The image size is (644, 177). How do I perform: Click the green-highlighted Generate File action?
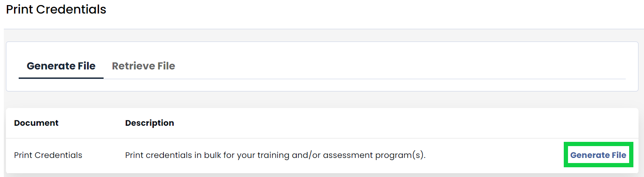click(598, 155)
